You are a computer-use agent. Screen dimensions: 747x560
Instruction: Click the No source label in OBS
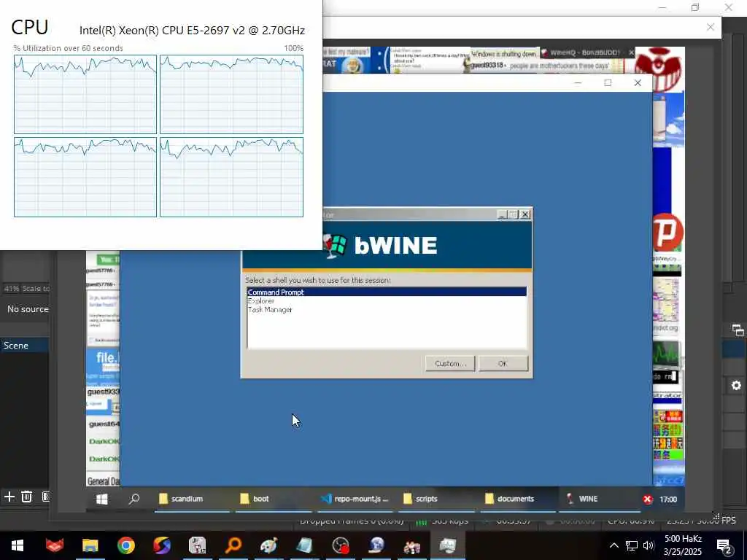point(28,309)
